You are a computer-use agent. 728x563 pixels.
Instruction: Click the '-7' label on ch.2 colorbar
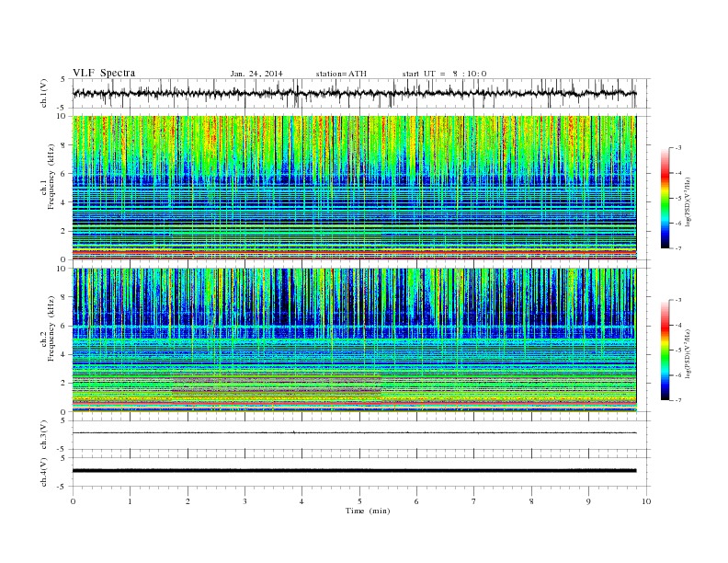point(678,400)
